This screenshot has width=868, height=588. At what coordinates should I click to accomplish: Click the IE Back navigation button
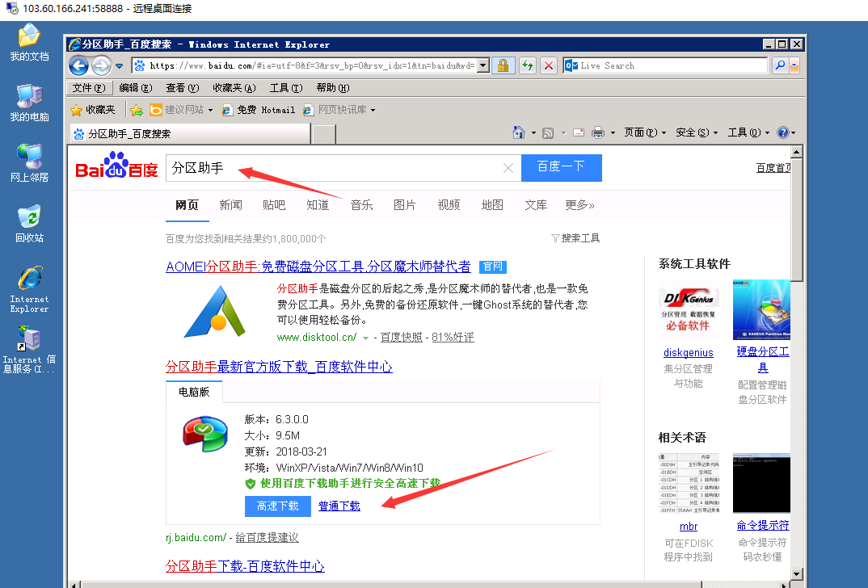(x=79, y=65)
